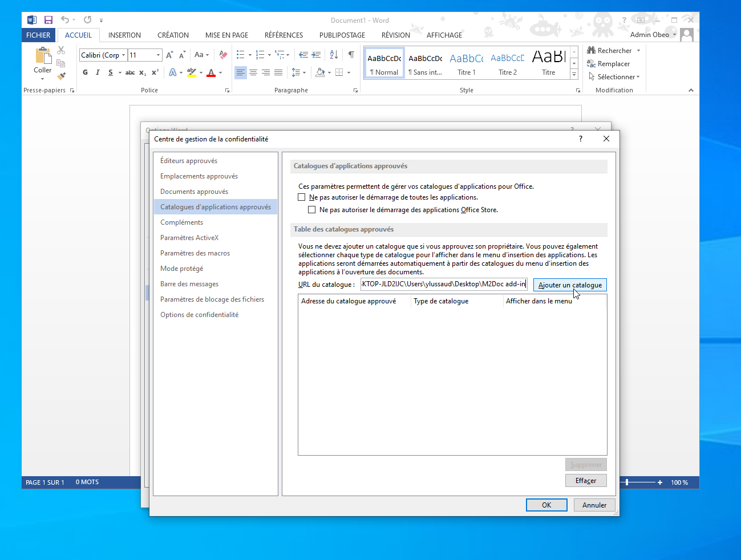
Task: Expand the Rechercher dropdown arrow
Action: point(638,51)
